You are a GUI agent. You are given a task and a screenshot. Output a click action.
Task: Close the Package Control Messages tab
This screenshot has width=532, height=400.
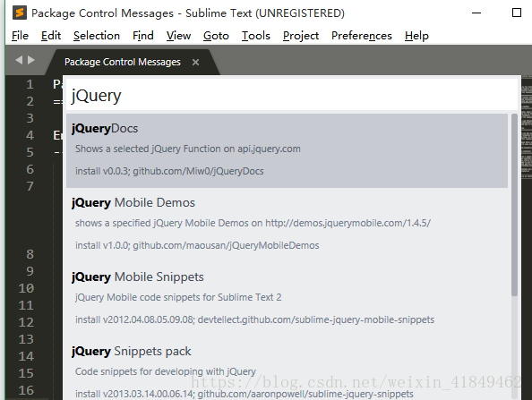[195, 62]
